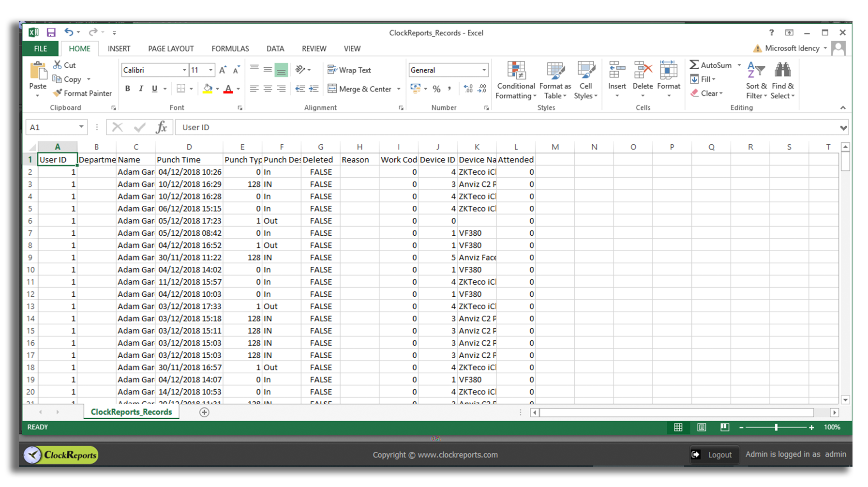Click the Percent Style icon
The image size is (868, 487).
point(436,89)
